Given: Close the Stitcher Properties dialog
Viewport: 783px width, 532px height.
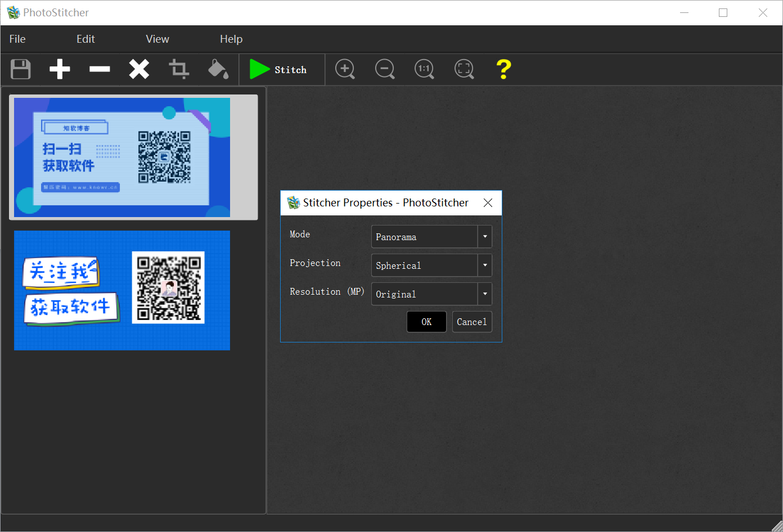Looking at the screenshot, I should point(488,203).
